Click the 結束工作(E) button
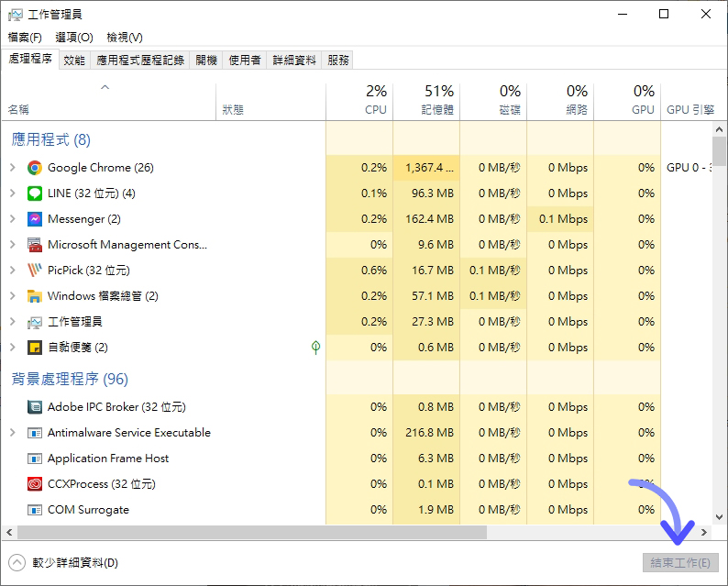Viewport: 728px width, 586px height. (x=680, y=563)
